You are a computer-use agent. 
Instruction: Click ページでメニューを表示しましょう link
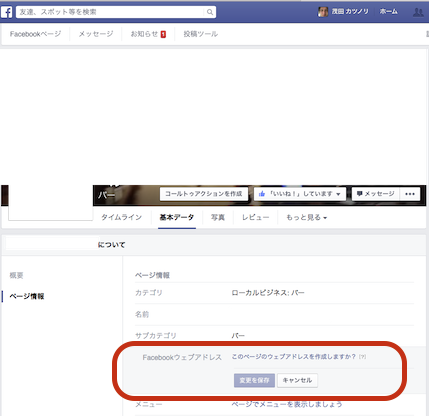[x=287, y=404]
